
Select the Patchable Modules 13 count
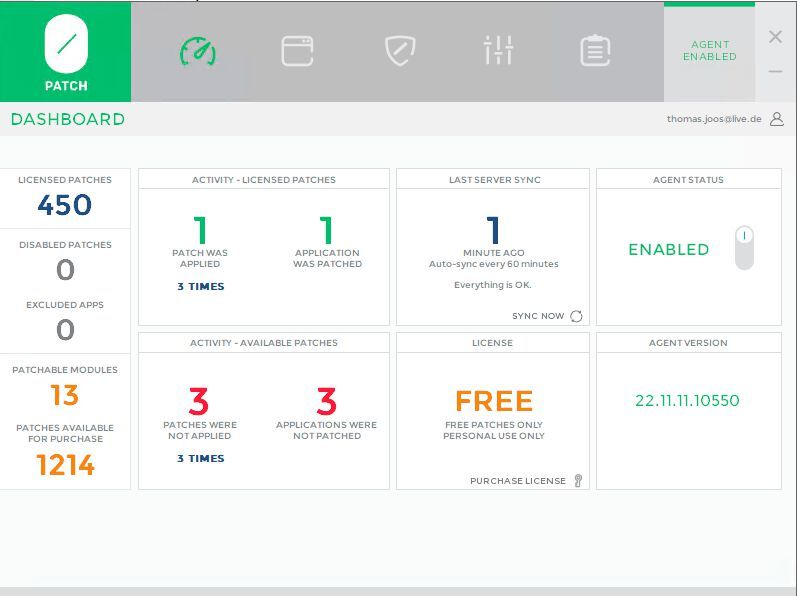[x=65, y=395]
